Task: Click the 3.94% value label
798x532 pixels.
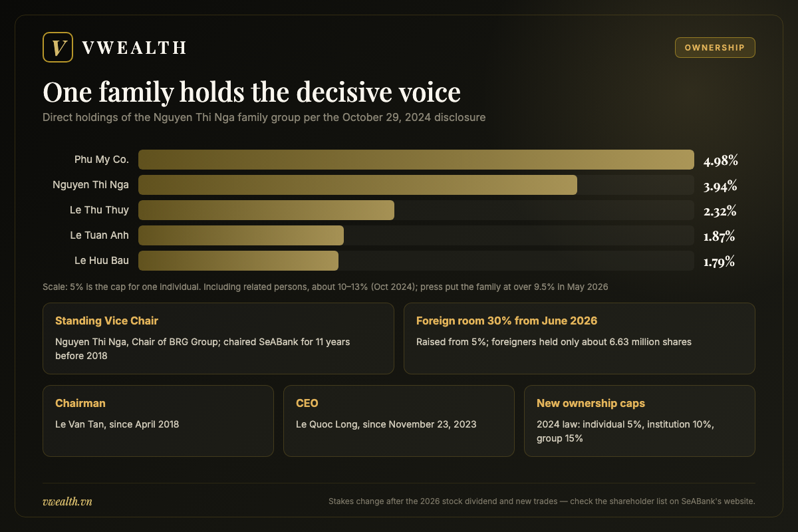Action: (x=720, y=186)
